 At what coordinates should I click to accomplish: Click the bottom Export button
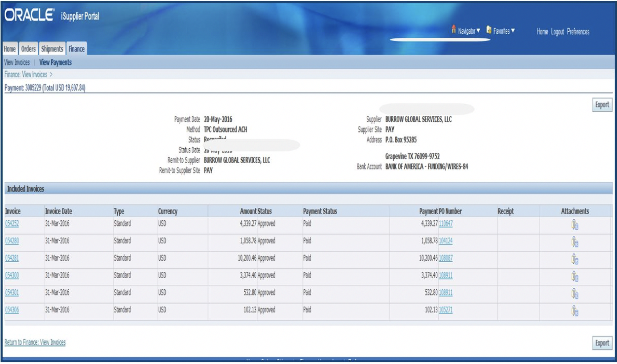point(602,343)
